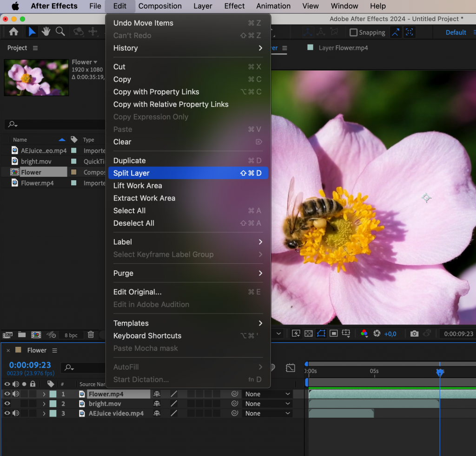This screenshot has width=476, height=456.
Task: Select the Hand tool in the toolbar
Action: point(45,32)
